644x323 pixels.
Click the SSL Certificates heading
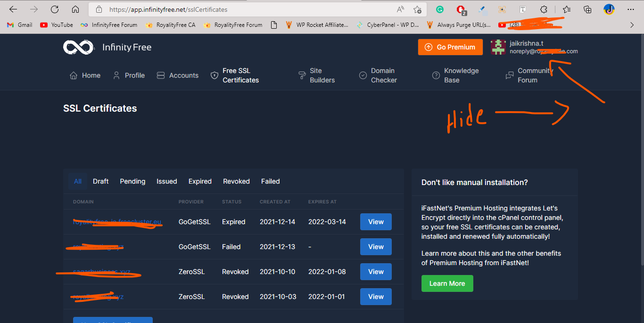click(x=100, y=108)
